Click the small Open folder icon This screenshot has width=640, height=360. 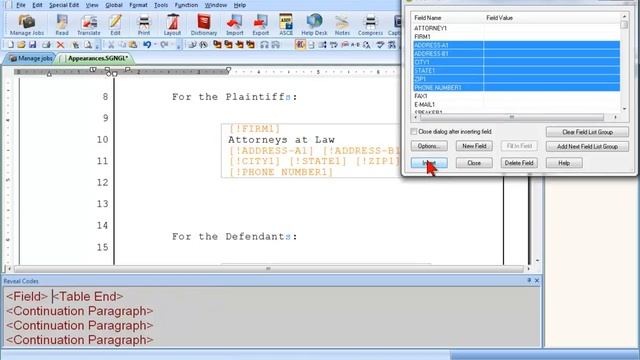[x=21, y=44]
